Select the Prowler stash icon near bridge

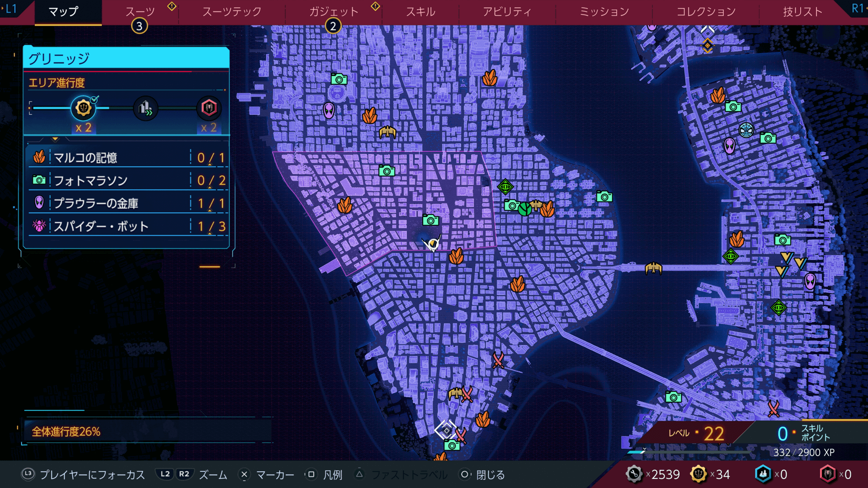[x=810, y=282]
